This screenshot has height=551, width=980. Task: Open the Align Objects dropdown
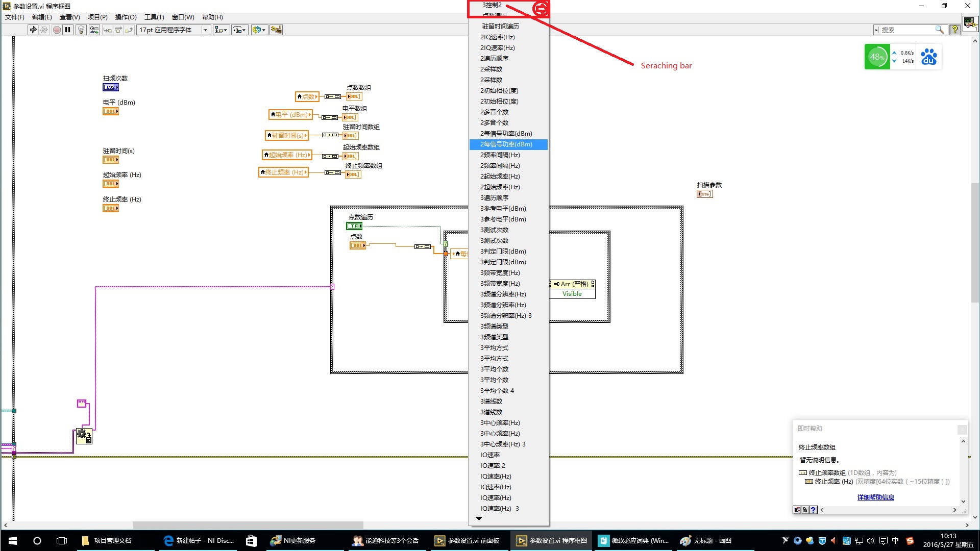(221, 30)
